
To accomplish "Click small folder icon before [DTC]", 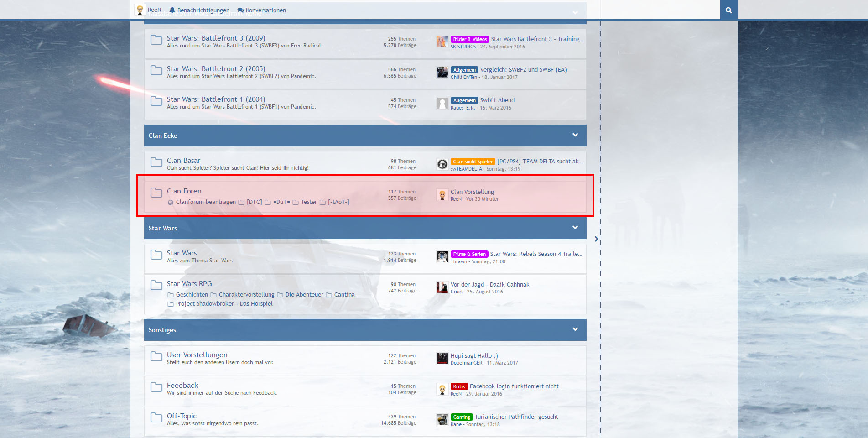I will click(241, 203).
